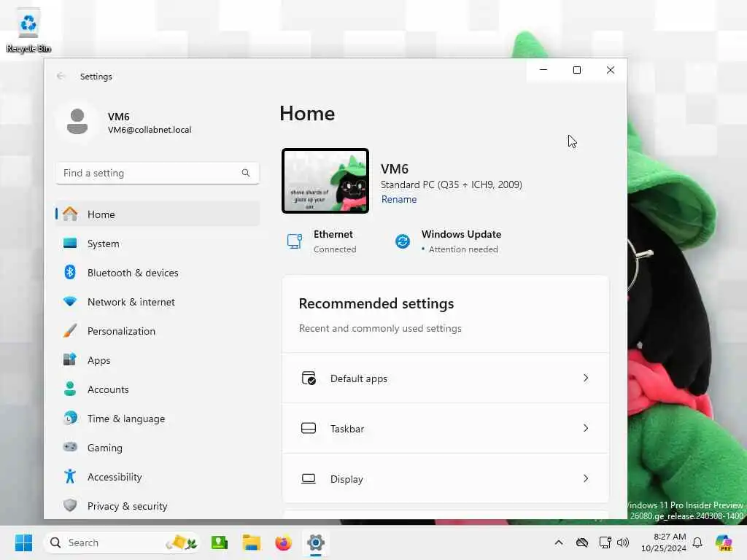This screenshot has width=747, height=560.
Task: Select Home in the sidebar
Action: [158, 214]
